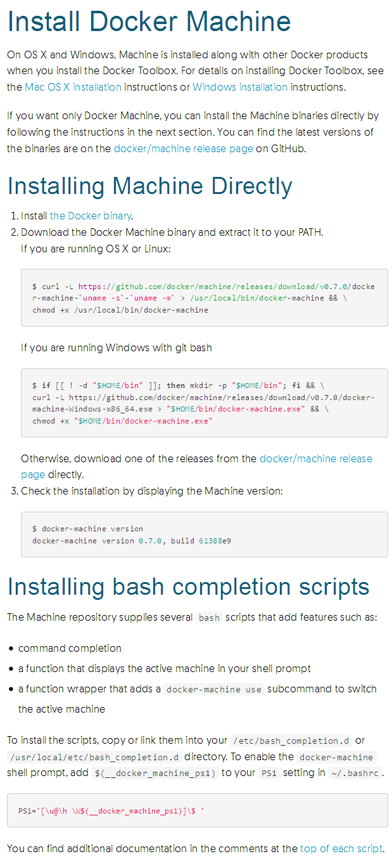Click 'a function that displays the active machine' bullet

click(165, 668)
